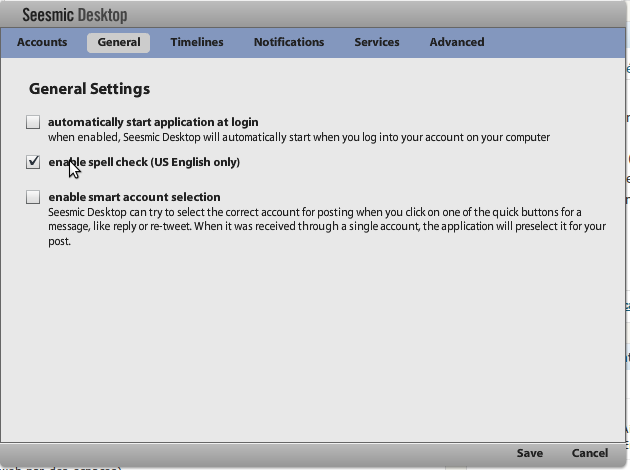Save the settings

[530, 453]
